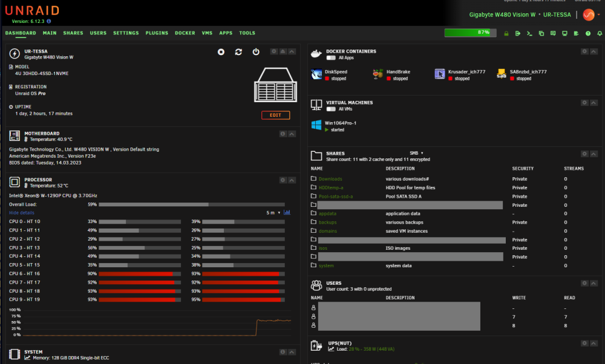Image resolution: width=605 pixels, height=364 pixels.
Task: Click the Krusader_ich777 container icon
Action: coord(439,74)
